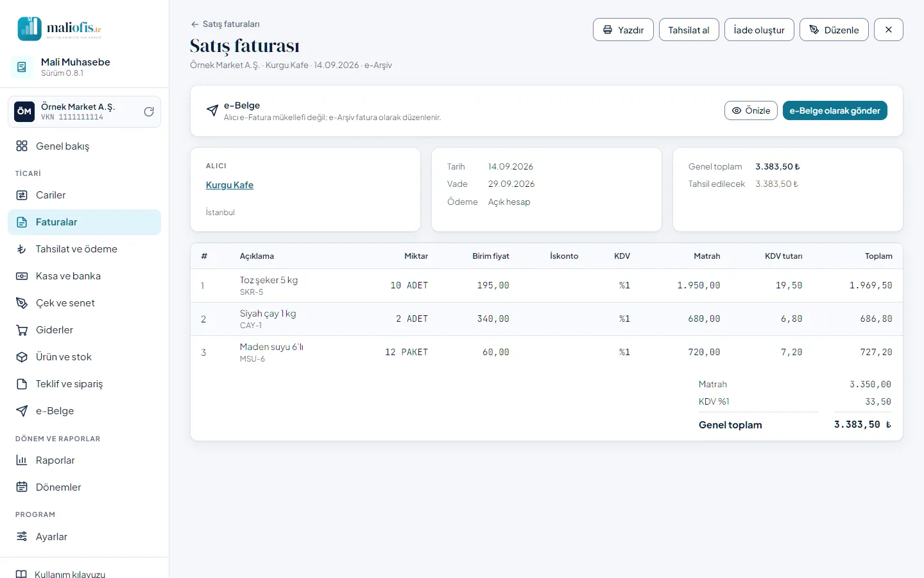Screen dimensions: 924x578
Task: Open the Faturalar section
Action: click(84, 222)
